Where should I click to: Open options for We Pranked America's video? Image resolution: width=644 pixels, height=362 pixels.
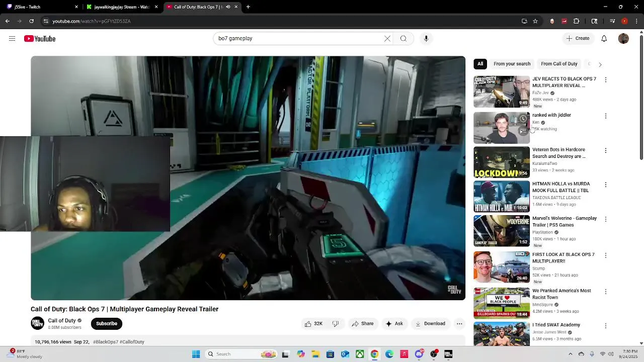606,292
